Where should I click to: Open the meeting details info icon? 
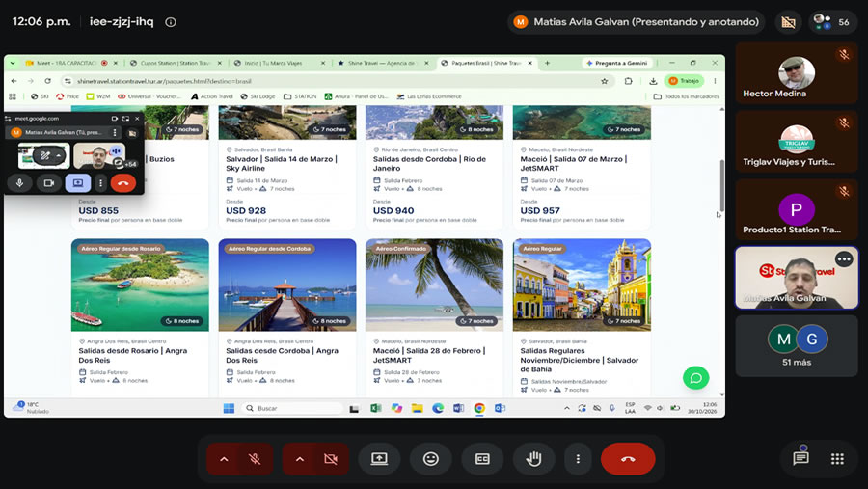(171, 22)
